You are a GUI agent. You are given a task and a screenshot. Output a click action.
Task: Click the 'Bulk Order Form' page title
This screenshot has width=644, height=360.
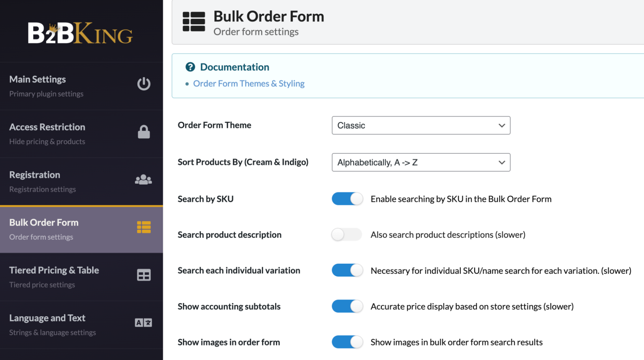(x=269, y=16)
